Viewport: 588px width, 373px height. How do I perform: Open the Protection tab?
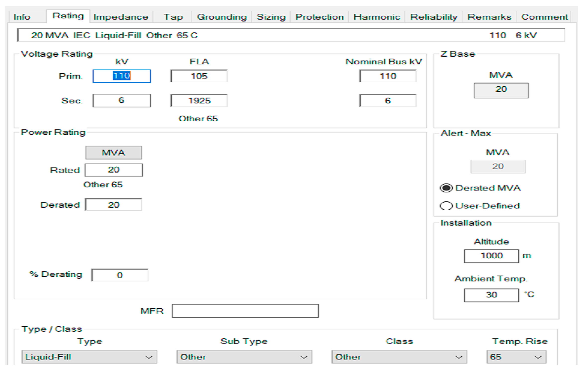click(319, 17)
